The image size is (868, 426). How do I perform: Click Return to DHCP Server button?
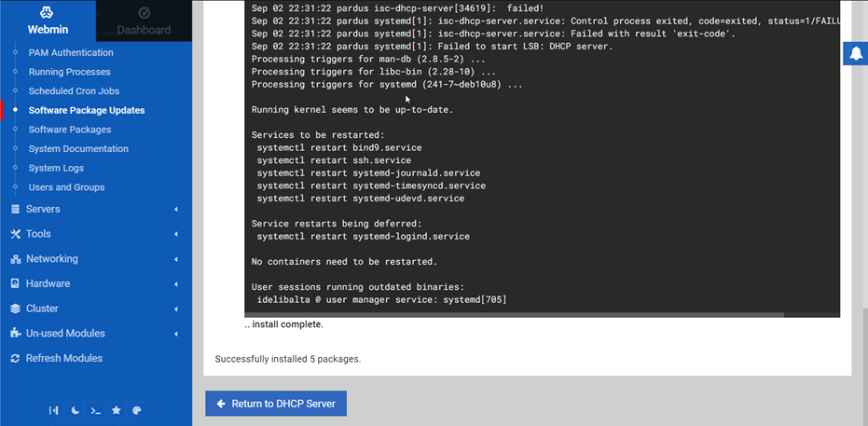276,404
